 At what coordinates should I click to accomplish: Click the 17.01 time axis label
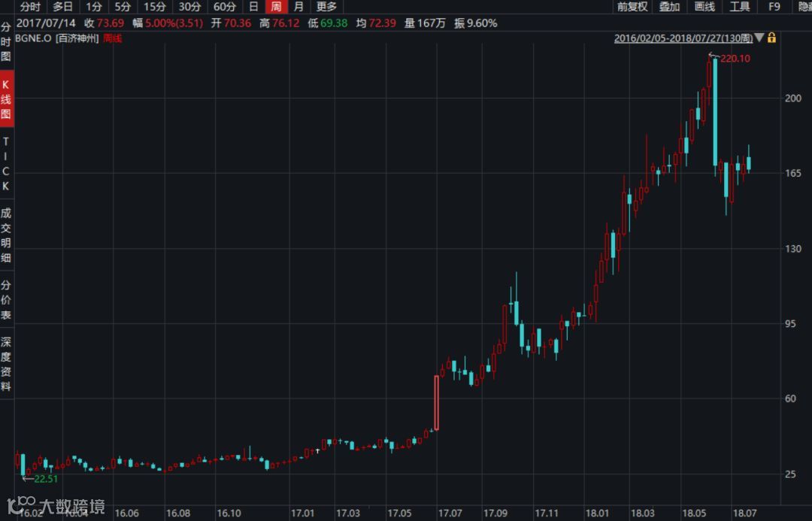click(x=302, y=513)
